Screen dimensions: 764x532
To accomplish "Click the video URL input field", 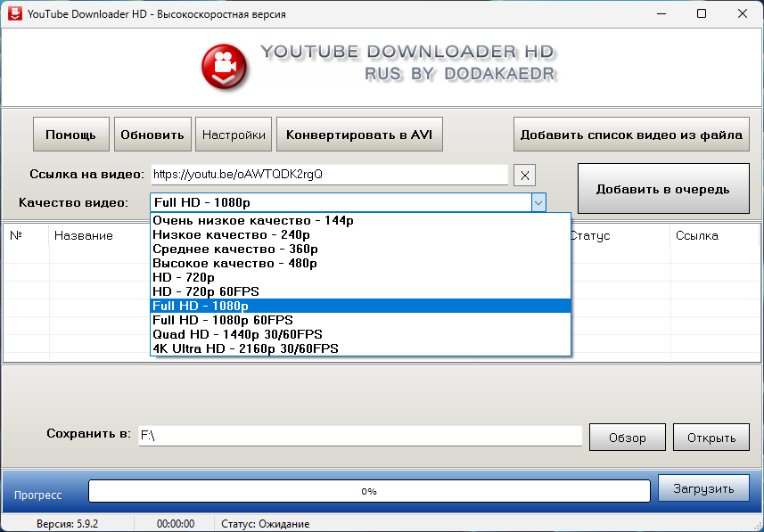I will [x=329, y=175].
